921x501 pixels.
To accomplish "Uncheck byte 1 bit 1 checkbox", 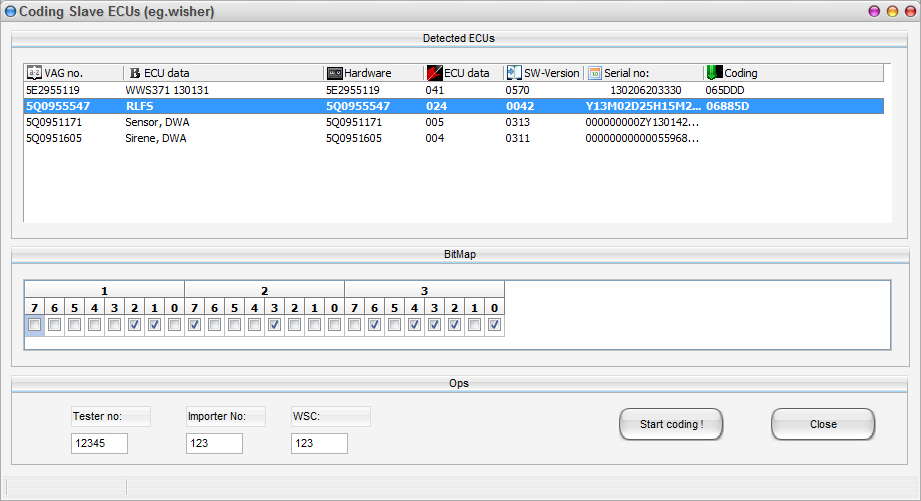I will pyautogui.click(x=154, y=324).
